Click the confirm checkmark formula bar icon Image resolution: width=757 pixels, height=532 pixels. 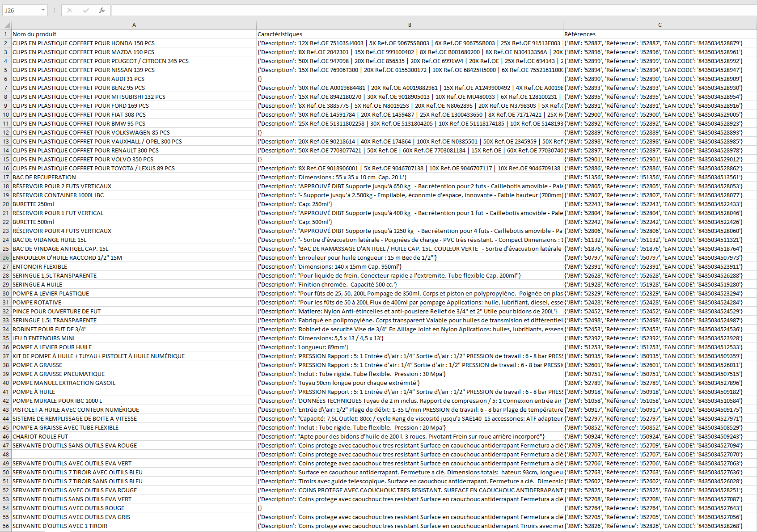pos(86,10)
